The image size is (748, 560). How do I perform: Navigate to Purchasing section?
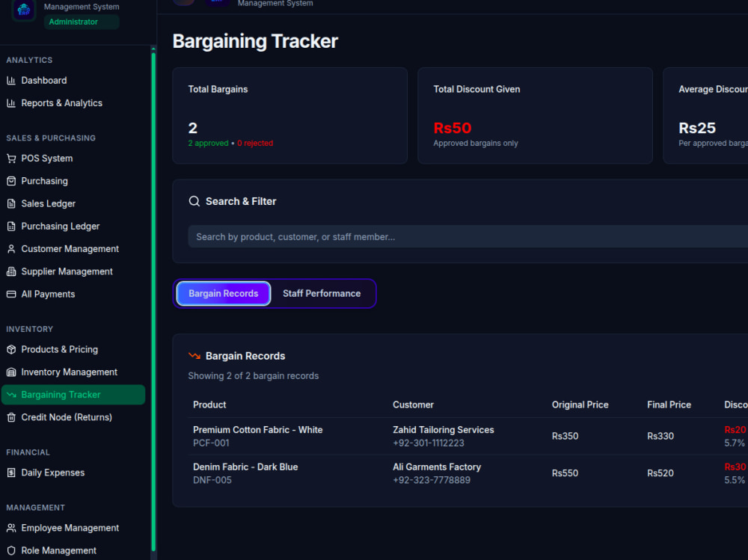73,181
